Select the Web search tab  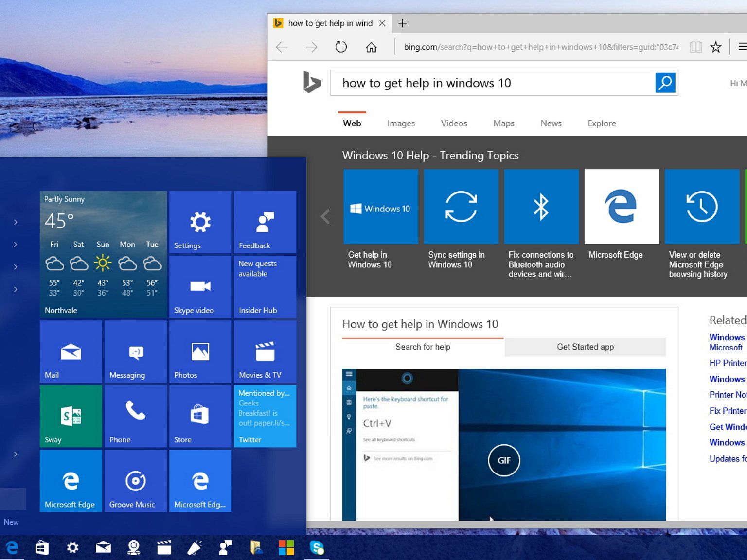[352, 123]
